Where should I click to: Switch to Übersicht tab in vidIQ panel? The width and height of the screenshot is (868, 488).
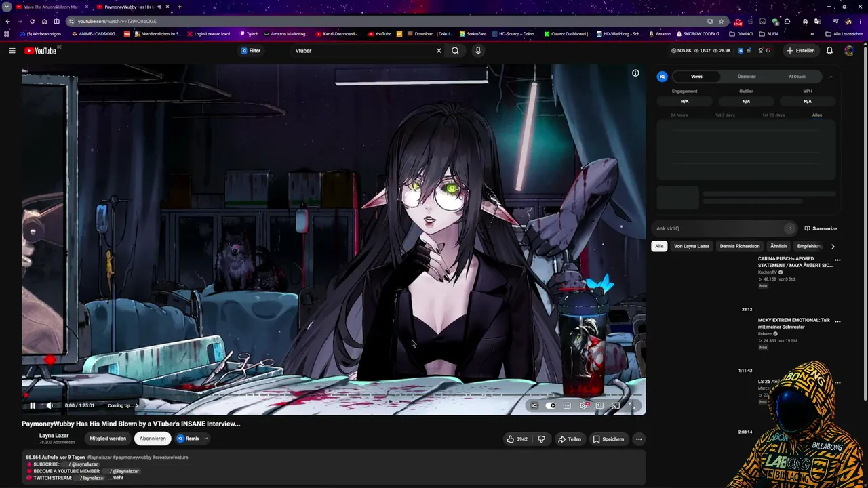tap(747, 77)
